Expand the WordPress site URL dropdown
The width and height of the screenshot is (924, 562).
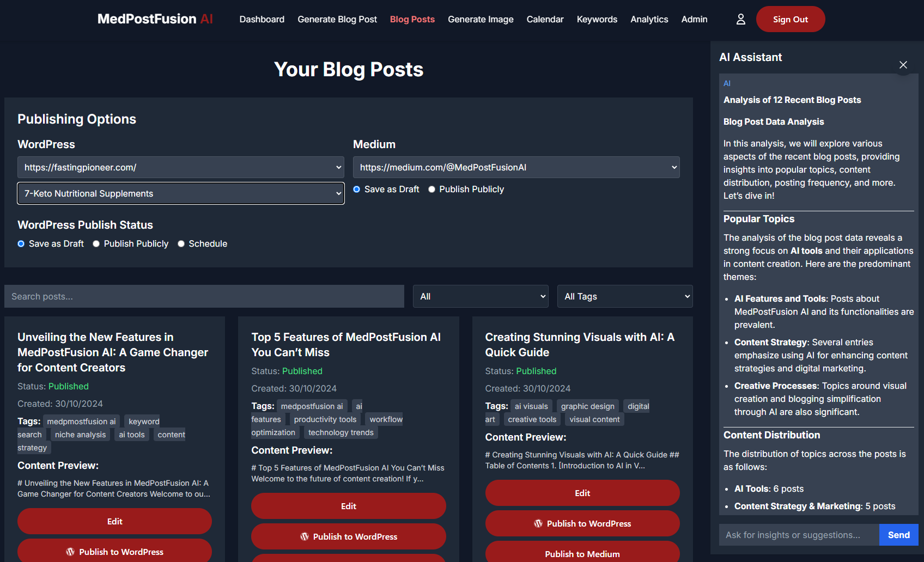(x=181, y=167)
